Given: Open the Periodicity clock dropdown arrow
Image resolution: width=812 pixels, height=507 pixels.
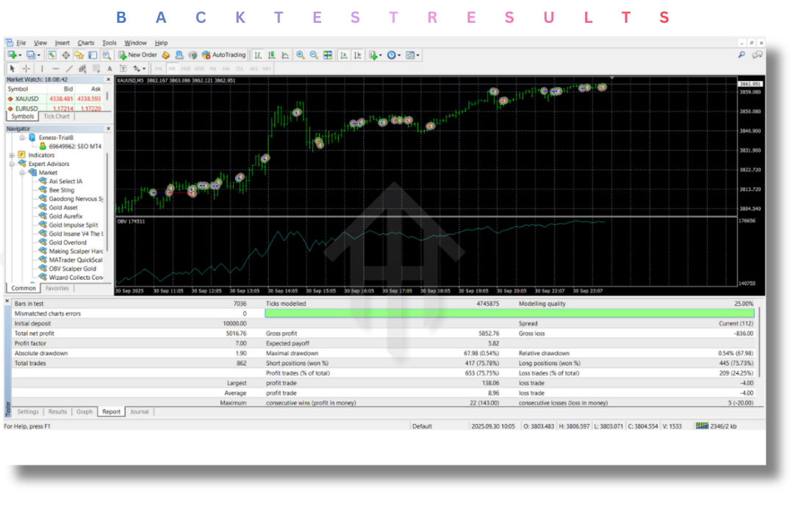Looking at the screenshot, I should (400, 55).
